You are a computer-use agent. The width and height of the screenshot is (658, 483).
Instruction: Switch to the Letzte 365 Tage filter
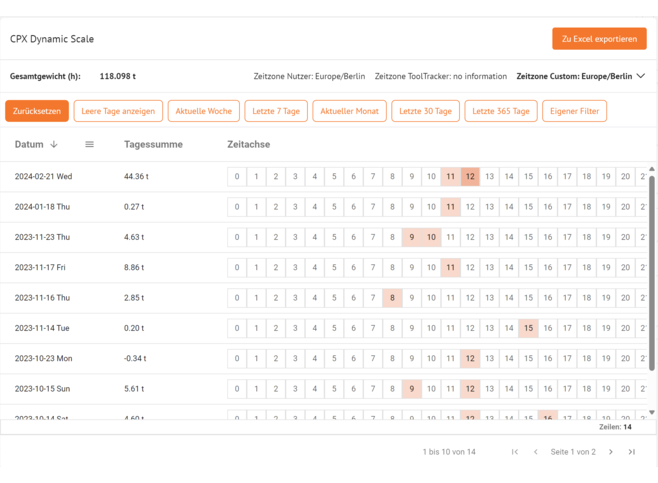pyautogui.click(x=501, y=111)
